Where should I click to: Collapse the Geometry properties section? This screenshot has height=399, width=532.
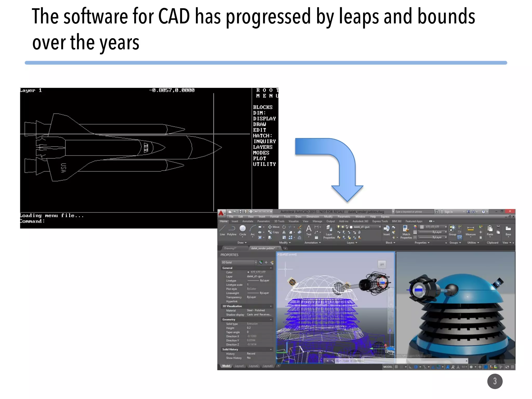pos(271,320)
